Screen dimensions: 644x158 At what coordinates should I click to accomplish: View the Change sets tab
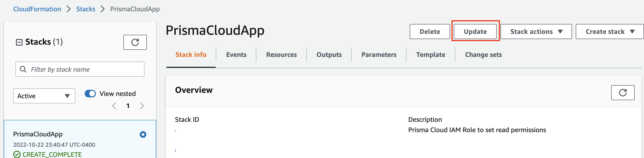pyautogui.click(x=483, y=55)
